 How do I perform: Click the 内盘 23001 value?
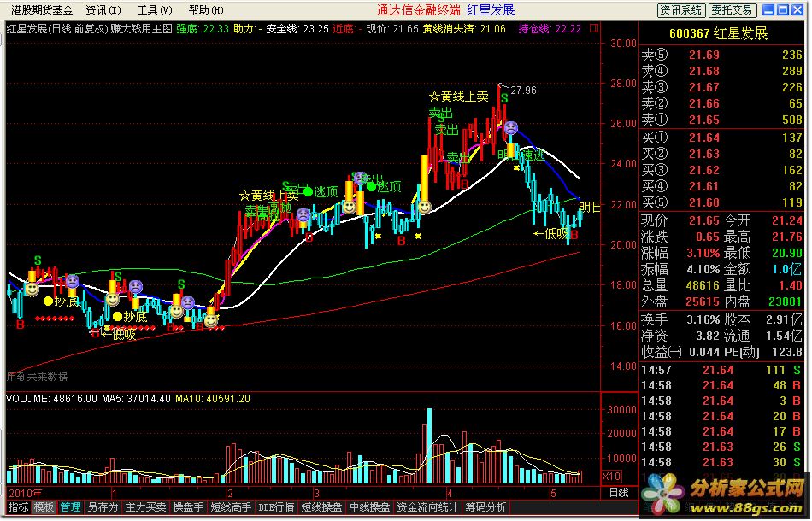[x=786, y=301]
